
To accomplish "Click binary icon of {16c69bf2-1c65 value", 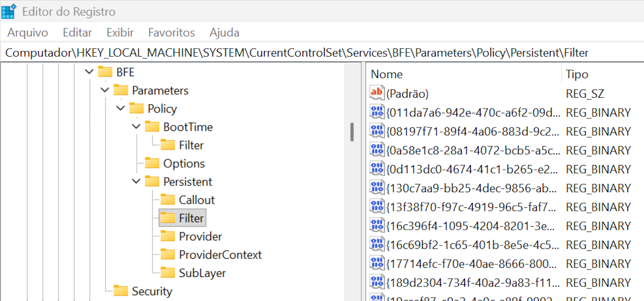I will pos(377,244).
